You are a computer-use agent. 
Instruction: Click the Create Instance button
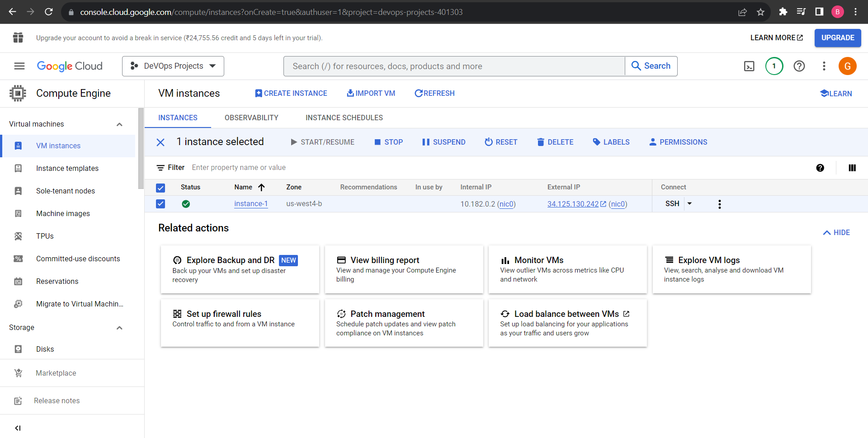coord(291,94)
